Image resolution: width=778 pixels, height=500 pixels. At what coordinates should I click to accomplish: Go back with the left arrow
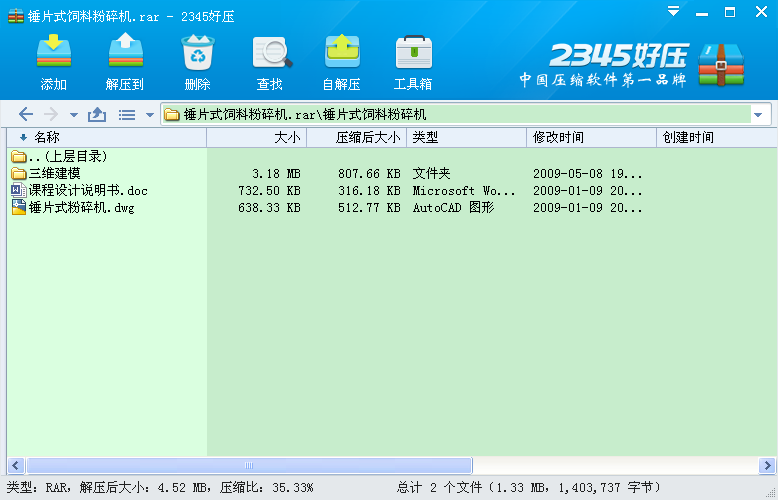pos(26,115)
